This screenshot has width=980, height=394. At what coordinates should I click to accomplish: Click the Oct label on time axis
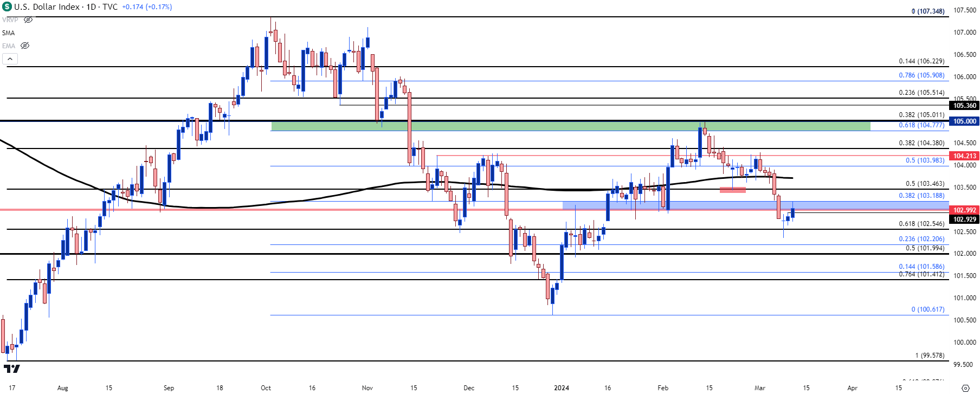click(x=266, y=388)
